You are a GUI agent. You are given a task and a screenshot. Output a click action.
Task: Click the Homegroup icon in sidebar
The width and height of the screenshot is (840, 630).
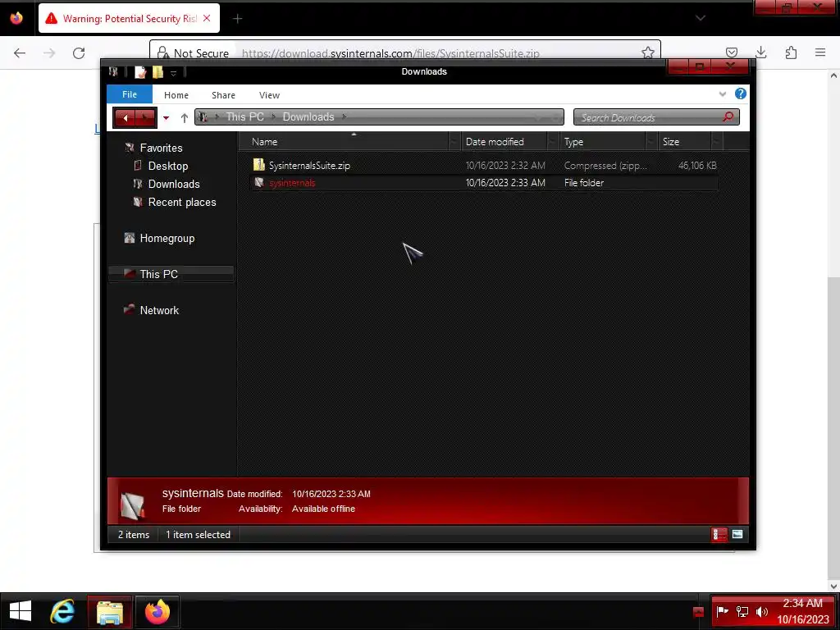click(129, 238)
